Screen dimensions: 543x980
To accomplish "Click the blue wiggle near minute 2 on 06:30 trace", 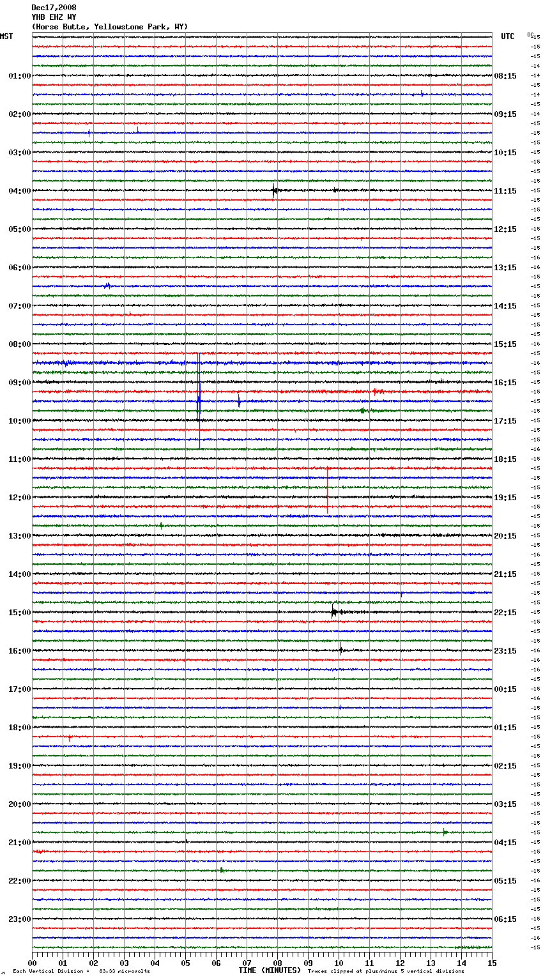I will coord(107,286).
